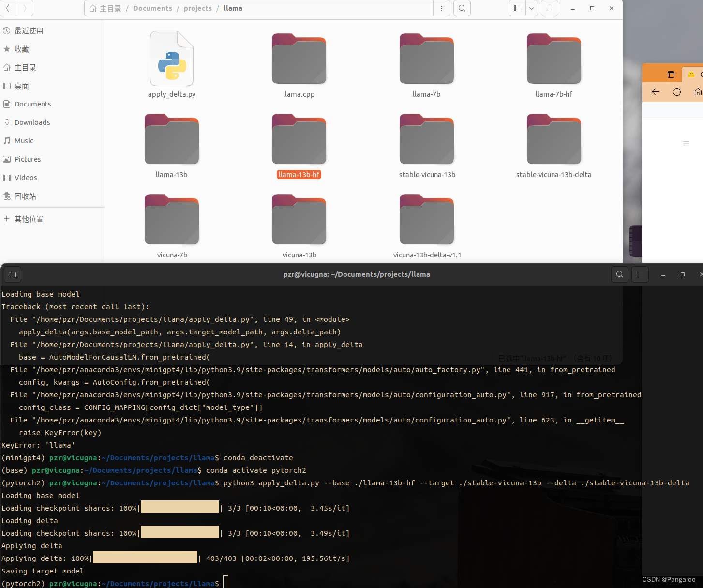This screenshot has width=703, height=588.
Task: Open Videos in sidebar
Action: coord(52,178)
